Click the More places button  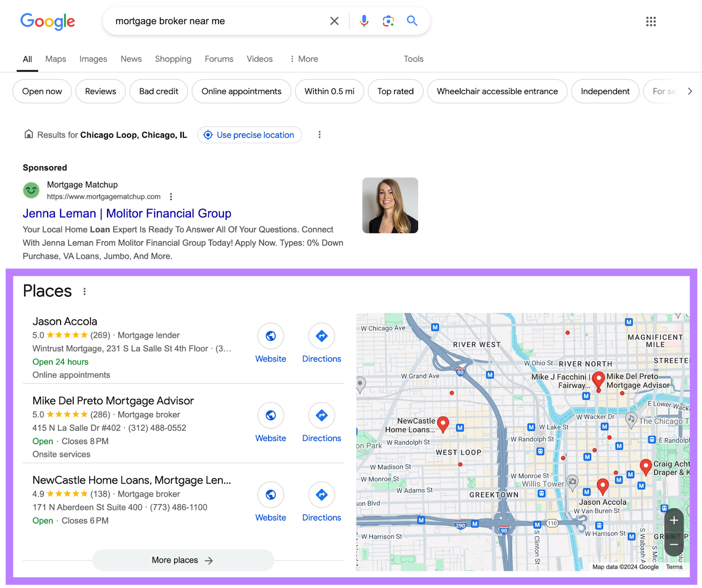[183, 560]
